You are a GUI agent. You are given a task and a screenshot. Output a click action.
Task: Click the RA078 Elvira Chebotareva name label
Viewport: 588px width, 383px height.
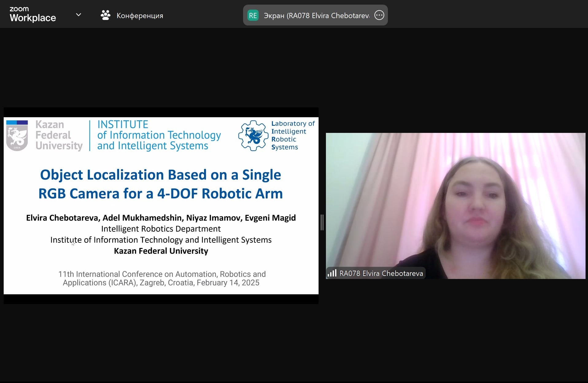[381, 273]
